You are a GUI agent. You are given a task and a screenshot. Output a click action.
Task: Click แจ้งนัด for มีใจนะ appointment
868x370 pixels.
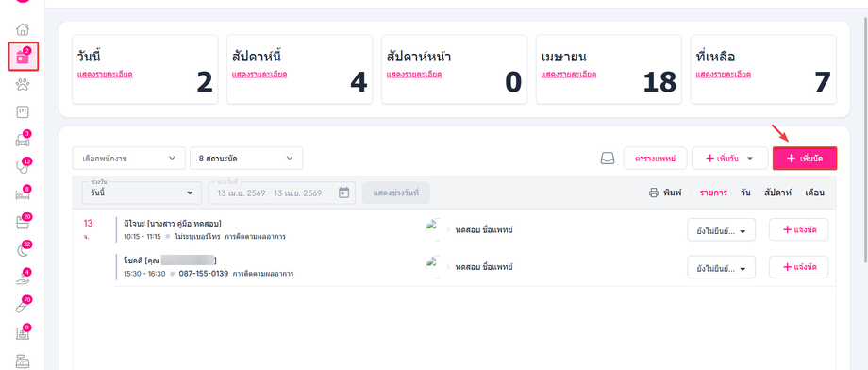pyautogui.click(x=799, y=230)
